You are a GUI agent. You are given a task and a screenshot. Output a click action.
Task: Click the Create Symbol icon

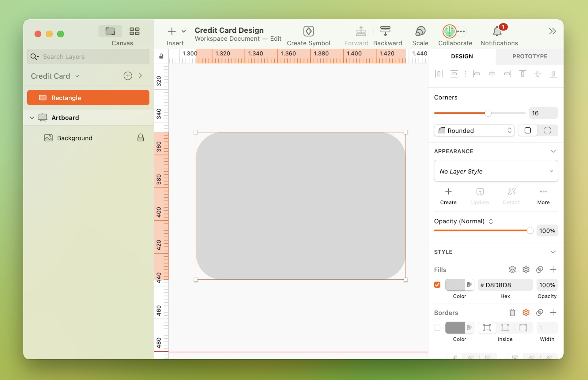309,31
